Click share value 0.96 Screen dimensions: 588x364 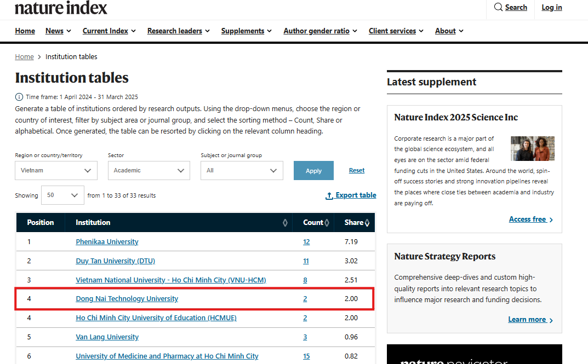[x=351, y=337]
